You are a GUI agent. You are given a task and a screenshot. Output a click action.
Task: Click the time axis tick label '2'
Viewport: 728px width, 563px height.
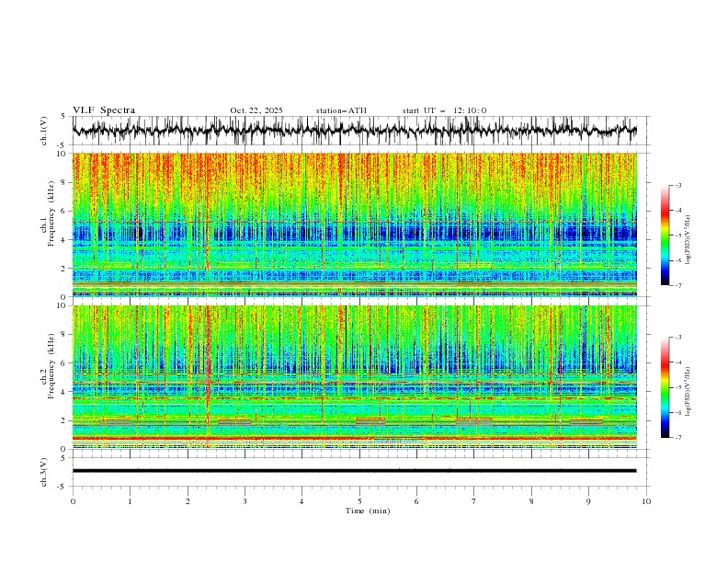click(x=188, y=501)
